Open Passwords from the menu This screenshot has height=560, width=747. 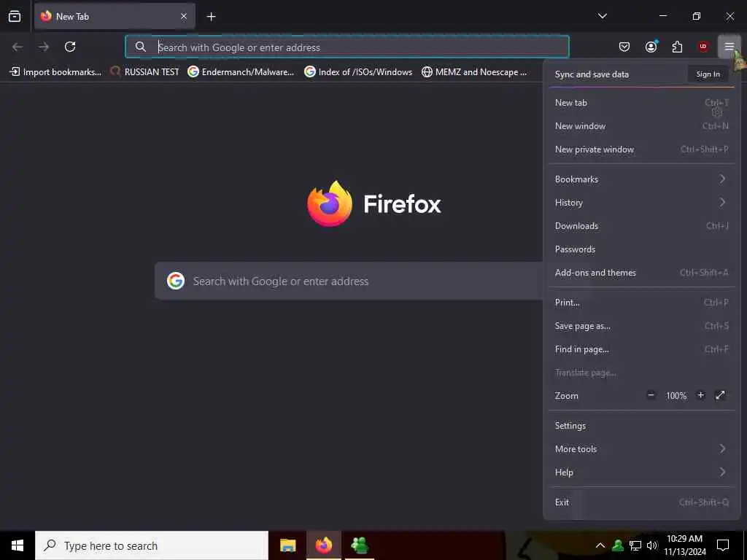point(642,249)
